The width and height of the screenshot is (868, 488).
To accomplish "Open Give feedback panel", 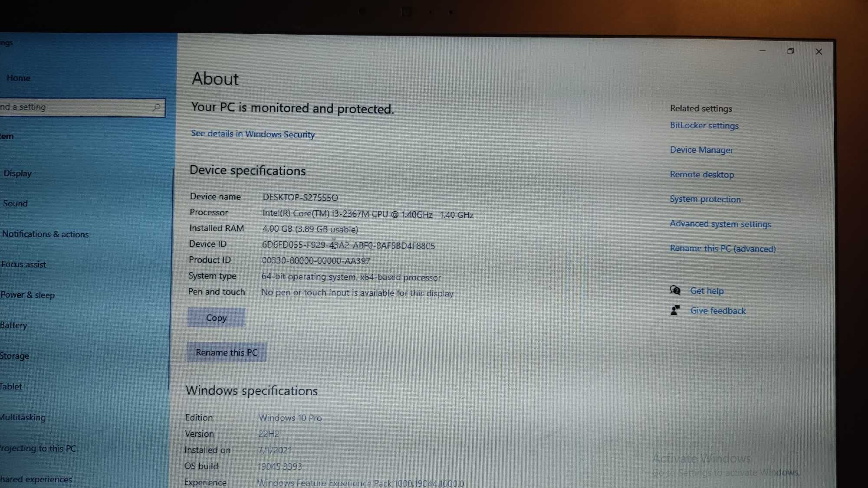I will (718, 310).
